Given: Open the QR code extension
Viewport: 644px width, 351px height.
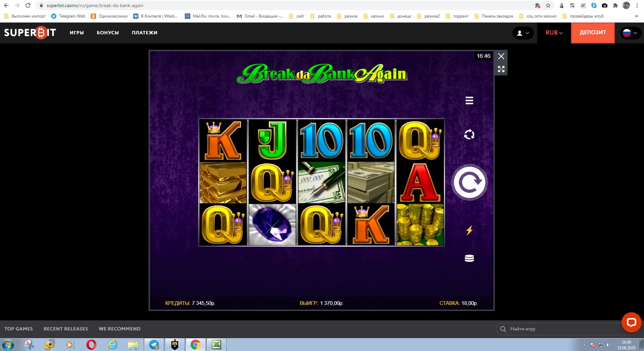Looking at the screenshot, I should 572,5.
